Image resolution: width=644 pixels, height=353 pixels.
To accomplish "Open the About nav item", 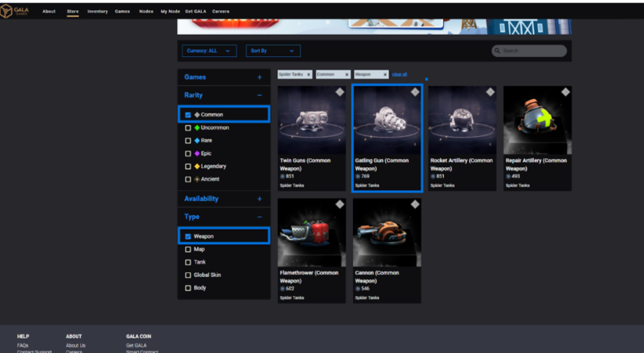I will (x=49, y=12).
